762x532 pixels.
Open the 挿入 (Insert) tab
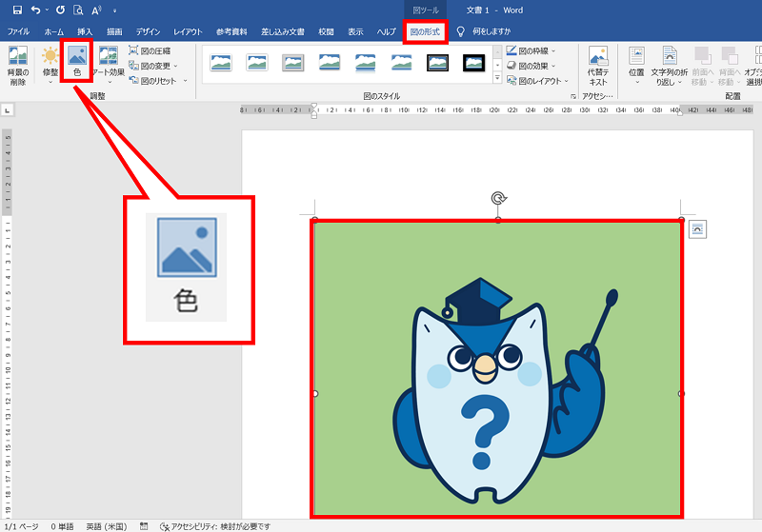(x=85, y=31)
